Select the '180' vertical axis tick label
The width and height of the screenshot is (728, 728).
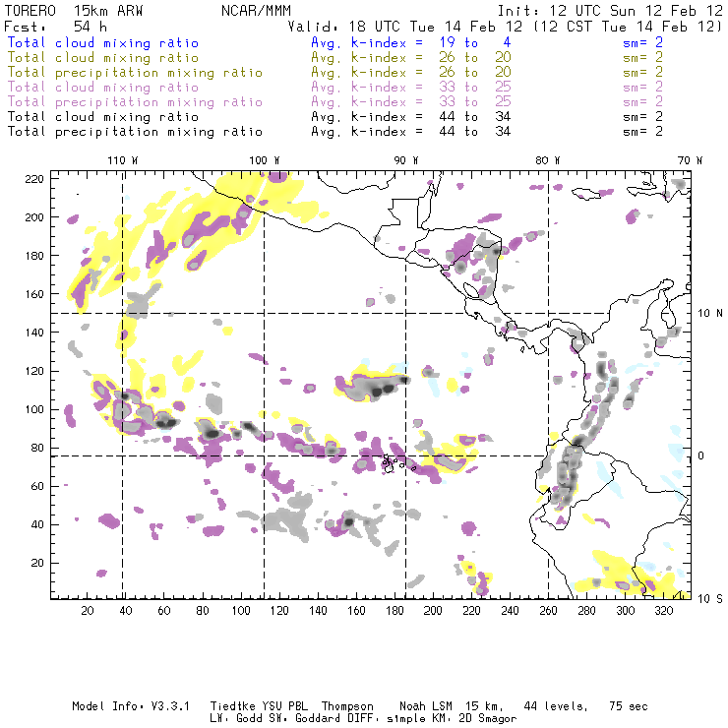point(34,256)
